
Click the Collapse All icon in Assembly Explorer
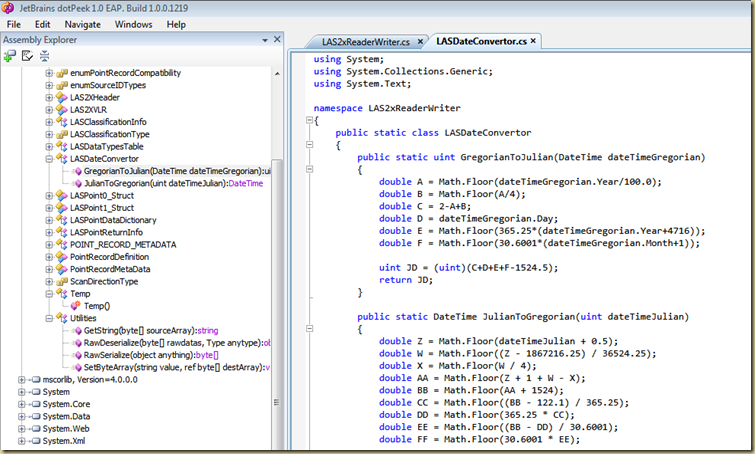tap(44, 56)
